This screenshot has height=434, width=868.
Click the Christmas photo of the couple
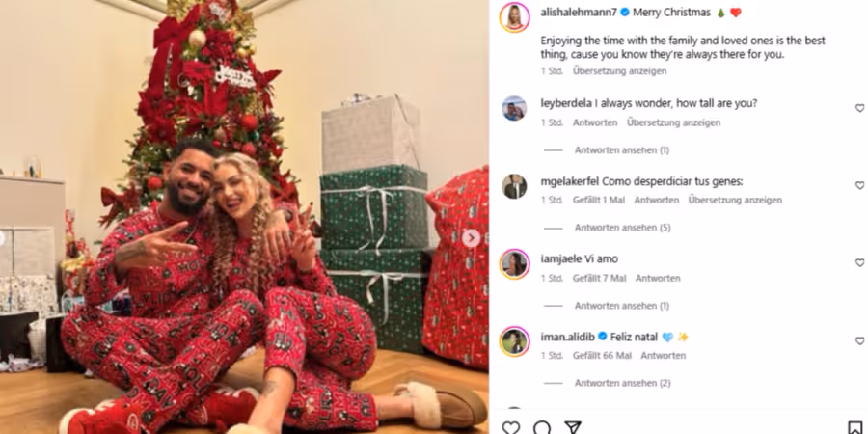[244, 217]
